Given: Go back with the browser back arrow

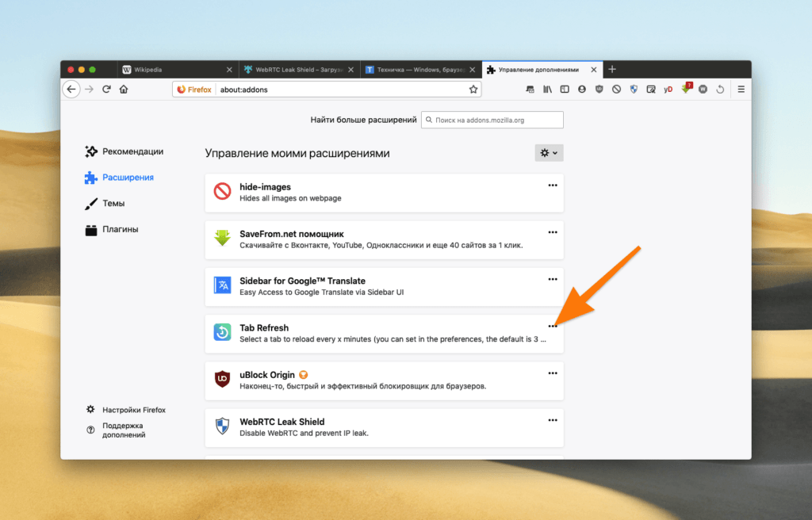Looking at the screenshot, I should pos(71,89).
